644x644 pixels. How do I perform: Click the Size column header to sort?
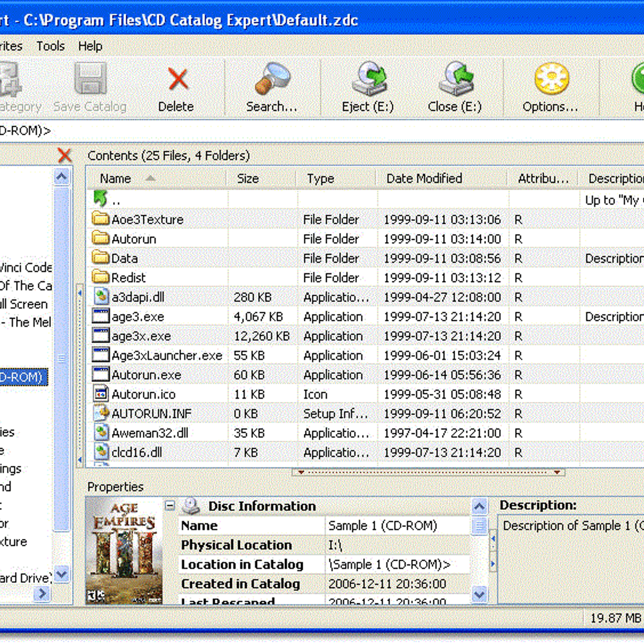(x=248, y=179)
